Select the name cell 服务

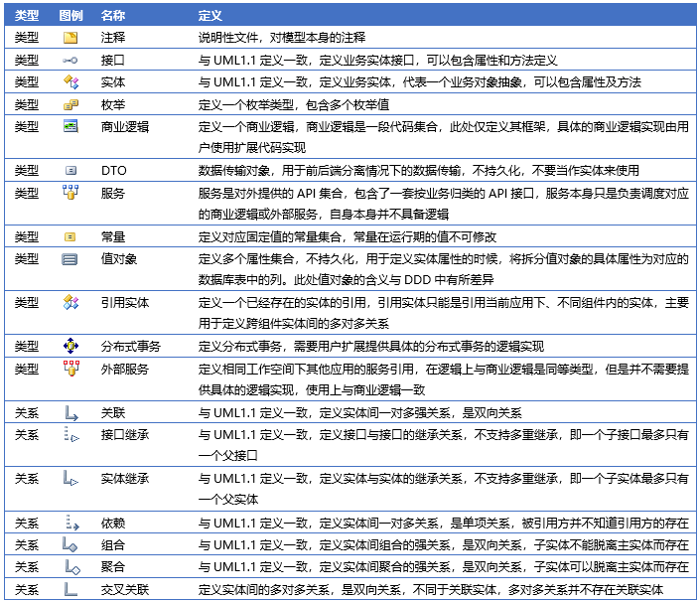[112, 194]
